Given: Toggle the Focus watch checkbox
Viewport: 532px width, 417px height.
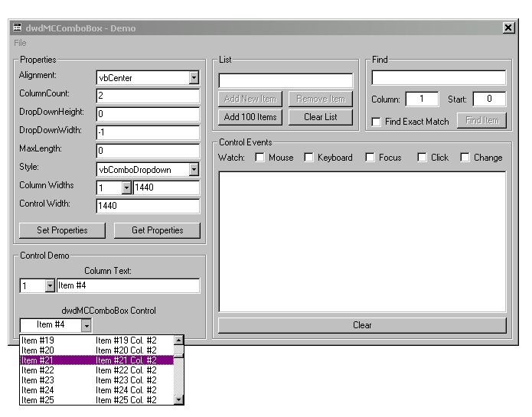Looking at the screenshot, I should coord(370,158).
